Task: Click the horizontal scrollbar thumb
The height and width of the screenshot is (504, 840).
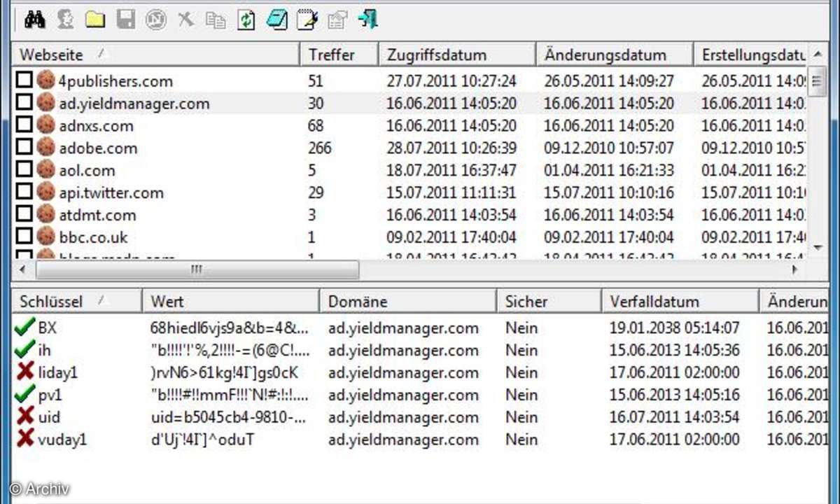Action: point(197,269)
